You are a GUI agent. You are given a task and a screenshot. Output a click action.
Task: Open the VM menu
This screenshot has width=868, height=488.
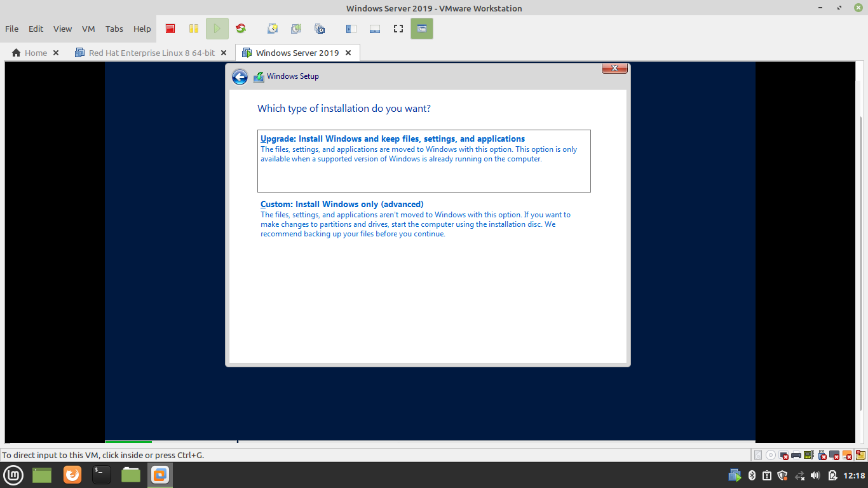point(89,29)
